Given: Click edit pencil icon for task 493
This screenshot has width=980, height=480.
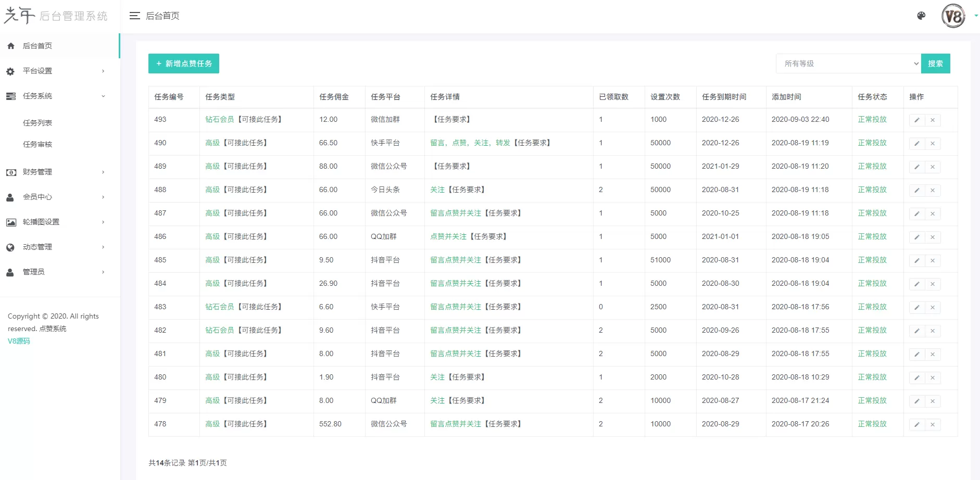Looking at the screenshot, I should 917,120.
